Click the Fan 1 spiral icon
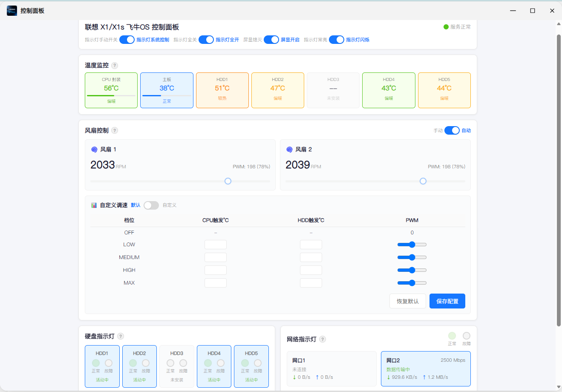This screenshot has height=392, width=562. (x=94, y=150)
